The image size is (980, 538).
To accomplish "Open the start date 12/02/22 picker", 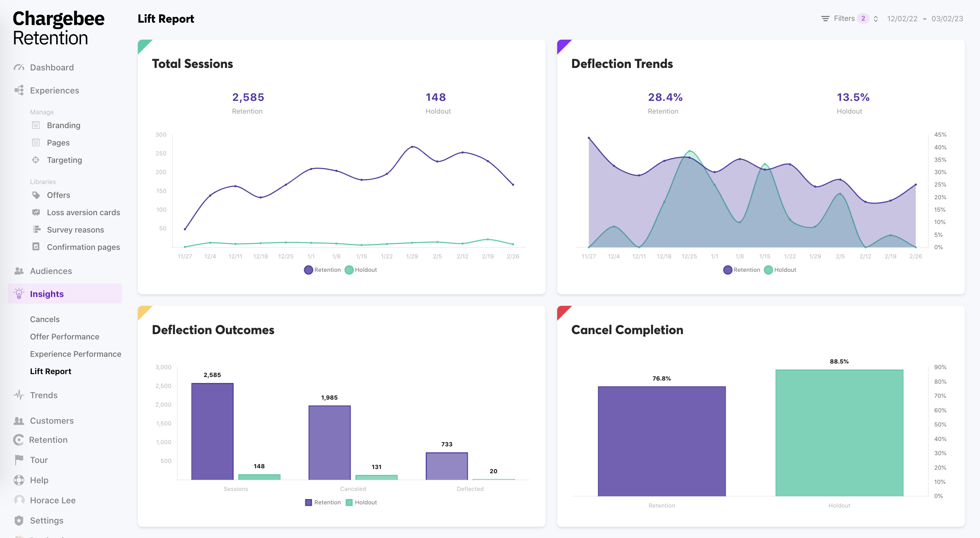I will click(902, 19).
